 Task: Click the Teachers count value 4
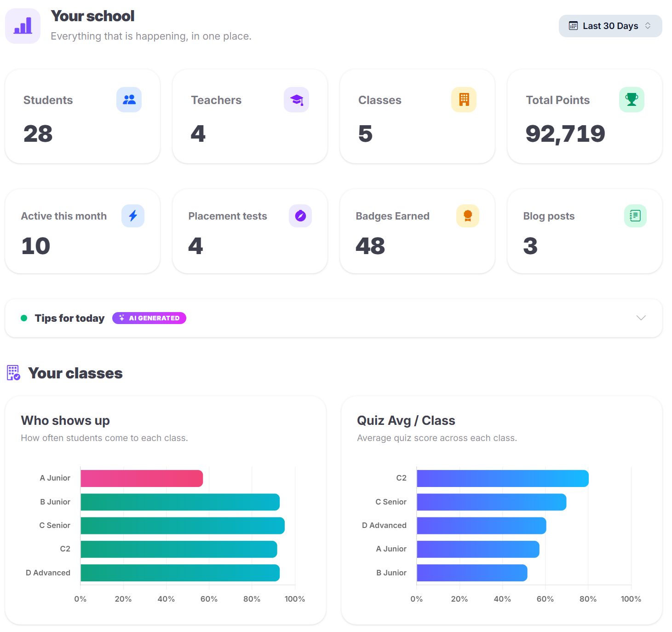tap(198, 134)
